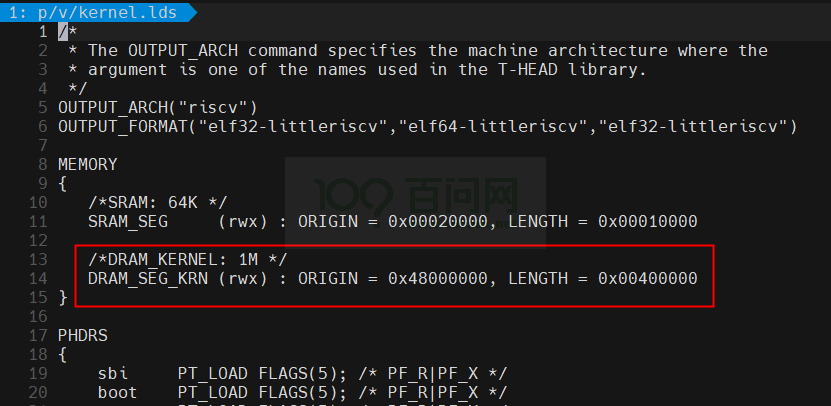The height and width of the screenshot is (406, 831).
Task: Click line number 5 in the gutter
Action: point(42,108)
